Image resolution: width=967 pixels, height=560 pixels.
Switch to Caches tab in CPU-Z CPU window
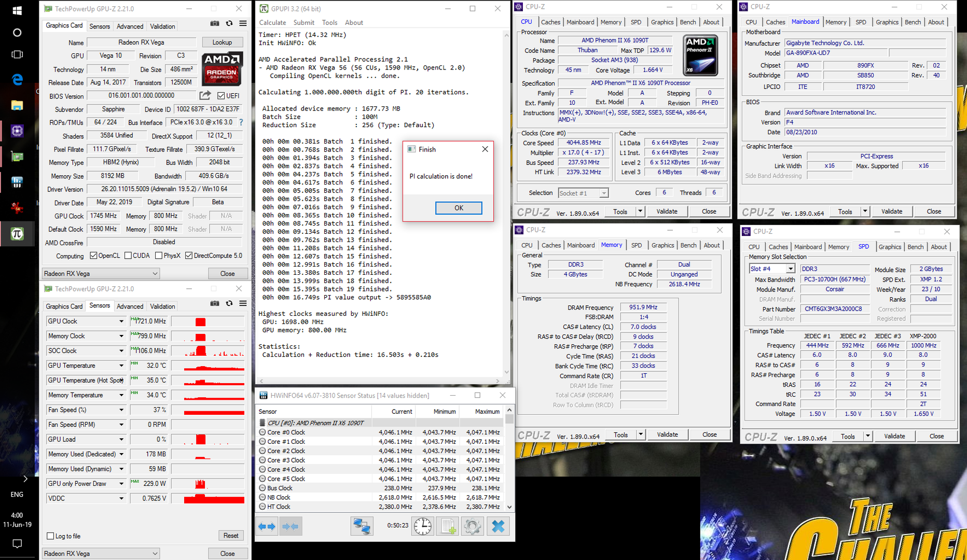point(550,22)
